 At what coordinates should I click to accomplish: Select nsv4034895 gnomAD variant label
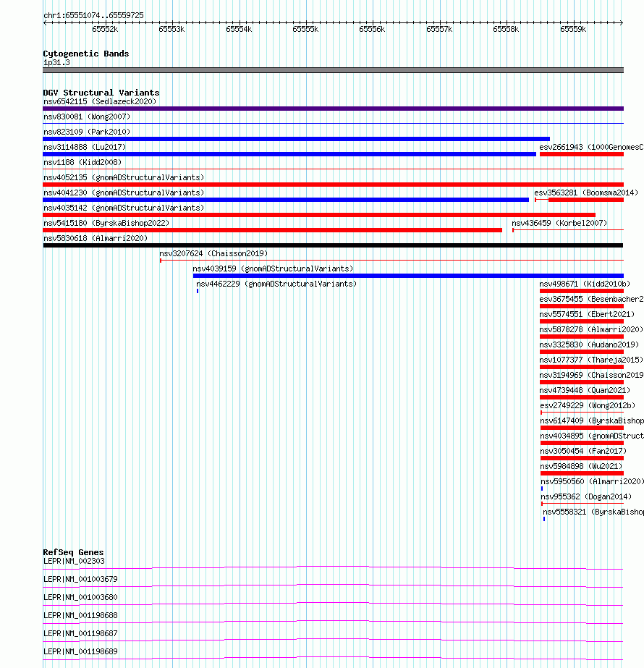tap(592, 436)
